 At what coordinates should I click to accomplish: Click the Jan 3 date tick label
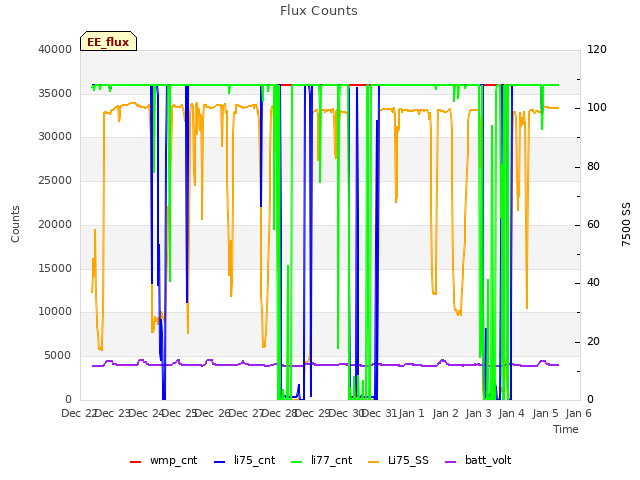(479, 413)
